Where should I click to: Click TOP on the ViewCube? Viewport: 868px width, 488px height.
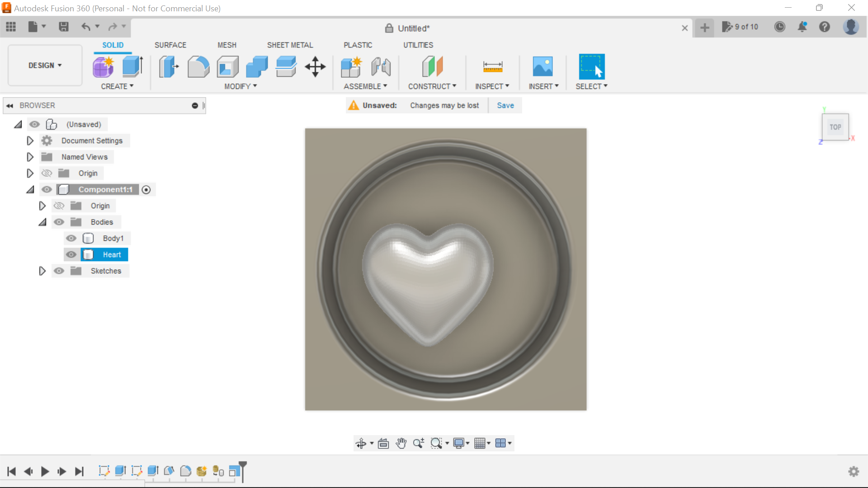click(835, 127)
